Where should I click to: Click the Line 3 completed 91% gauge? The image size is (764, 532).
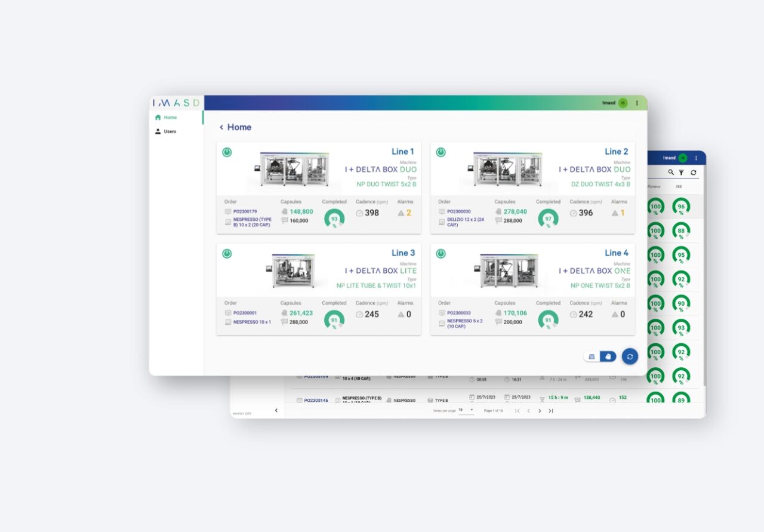(x=334, y=320)
